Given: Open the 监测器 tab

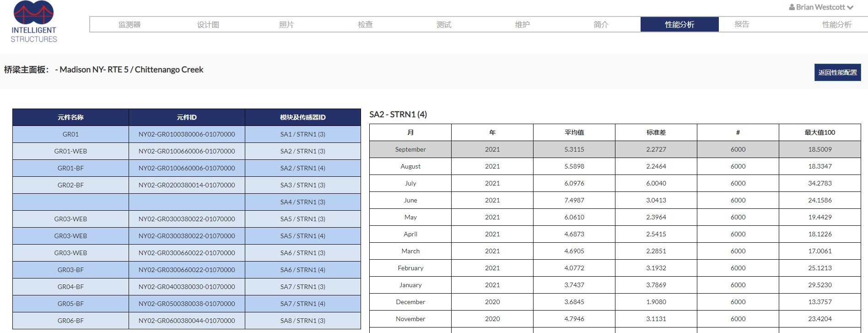Looking at the screenshot, I should pyautogui.click(x=129, y=25).
